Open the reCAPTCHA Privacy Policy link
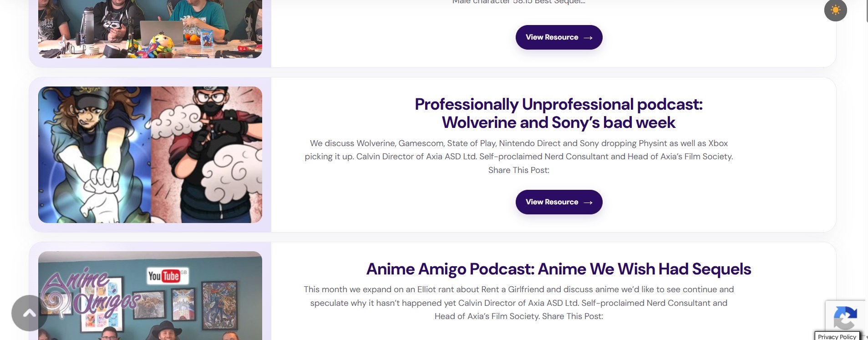This screenshot has width=868, height=340. point(837,336)
